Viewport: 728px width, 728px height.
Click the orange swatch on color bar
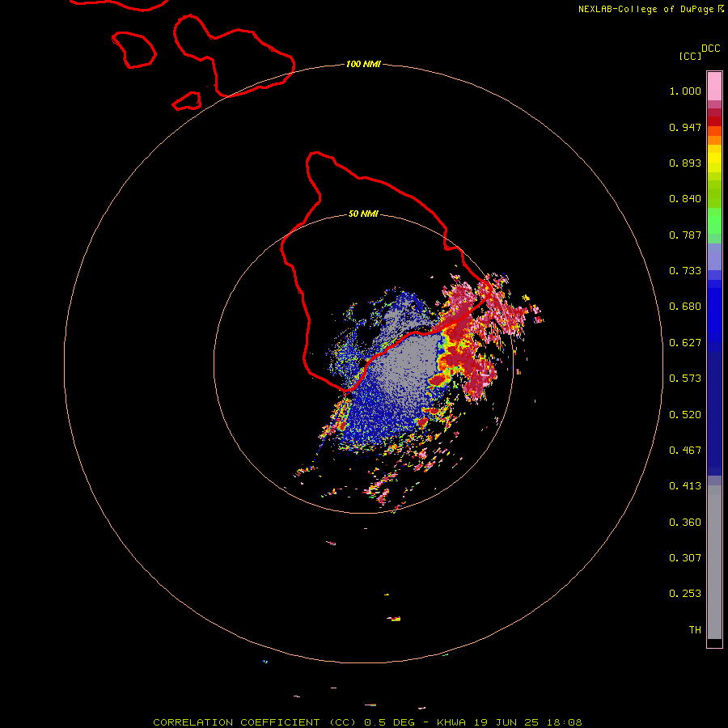pyautogui.click(x=714, y=140)
